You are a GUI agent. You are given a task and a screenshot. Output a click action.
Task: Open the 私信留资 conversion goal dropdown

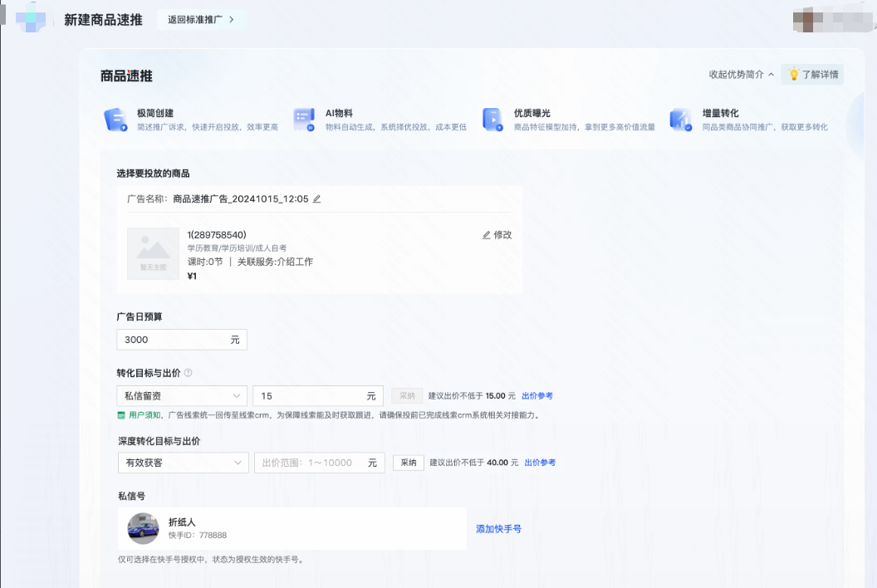click(182, 395)
